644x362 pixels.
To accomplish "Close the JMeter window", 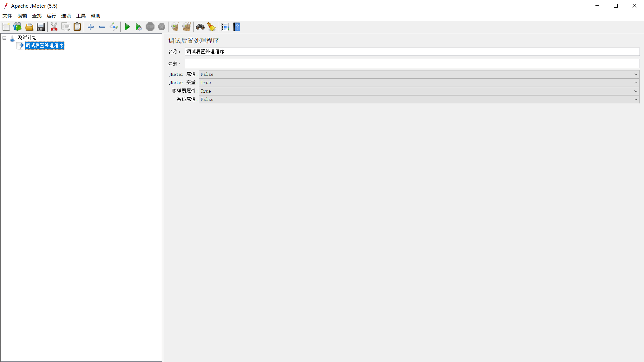I will (x=634, y=6).
